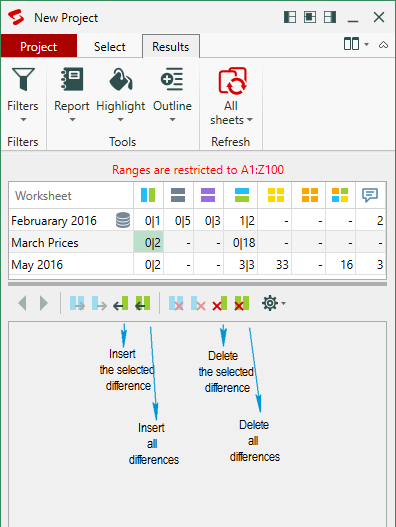Go to next difference arrow
This screenshot has height=527, width=396.
(x=44, y=303)
